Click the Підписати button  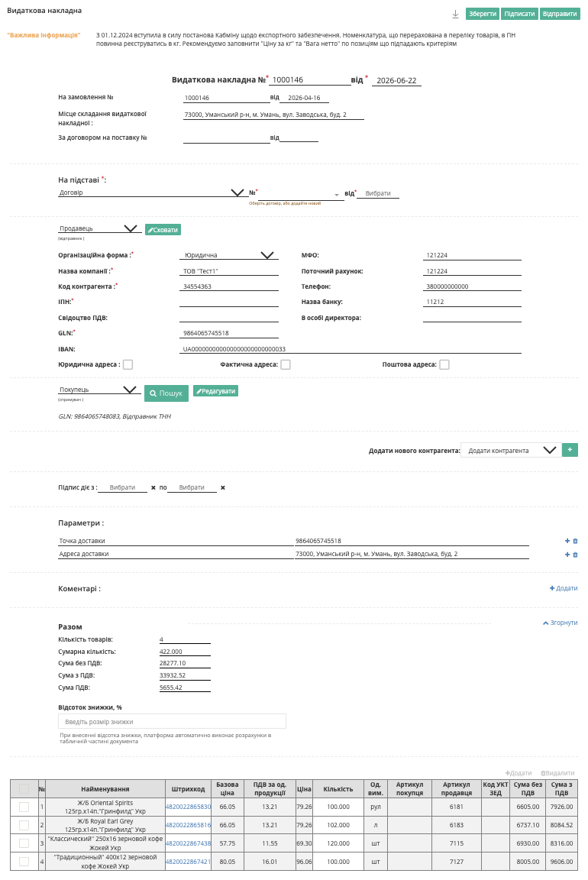[x=519, y=14]
